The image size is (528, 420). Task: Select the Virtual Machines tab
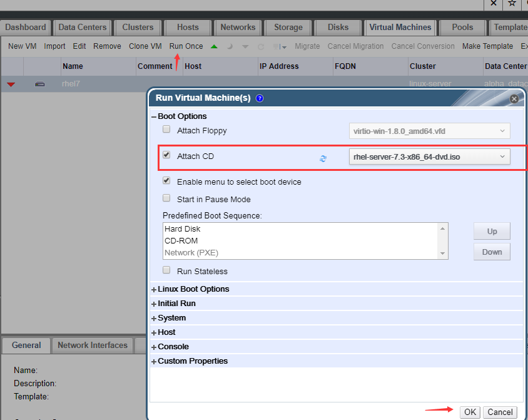point(400,28)
